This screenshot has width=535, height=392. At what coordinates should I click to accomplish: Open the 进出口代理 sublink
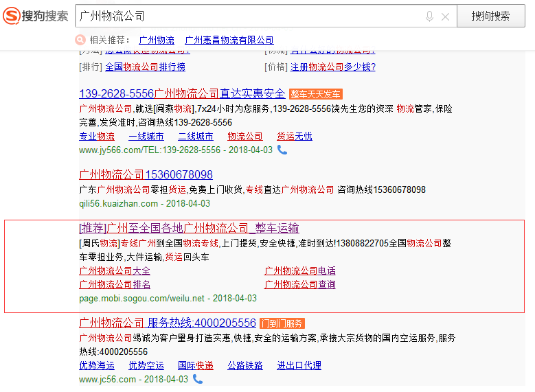[299, 366]
